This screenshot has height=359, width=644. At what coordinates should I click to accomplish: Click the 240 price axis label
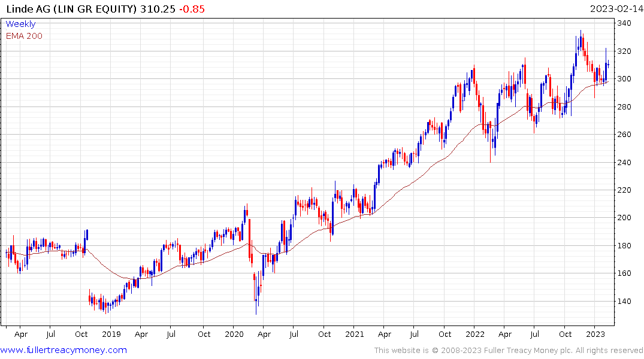click(624, 162)
